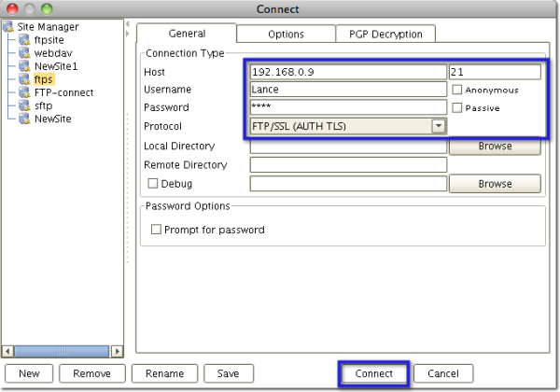Zoom the Connect window with green button
Viewport: 560px width, 392px height.
coord(47,9)
